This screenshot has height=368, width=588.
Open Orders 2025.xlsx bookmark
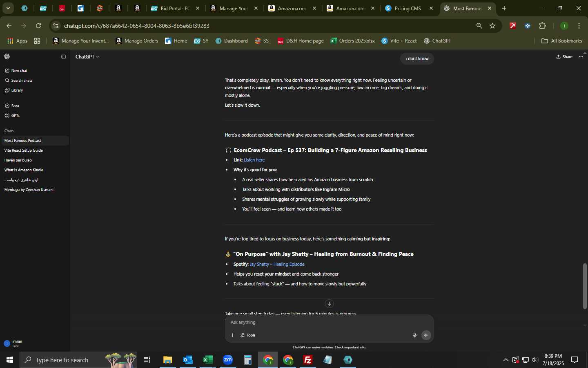point(352,41)
